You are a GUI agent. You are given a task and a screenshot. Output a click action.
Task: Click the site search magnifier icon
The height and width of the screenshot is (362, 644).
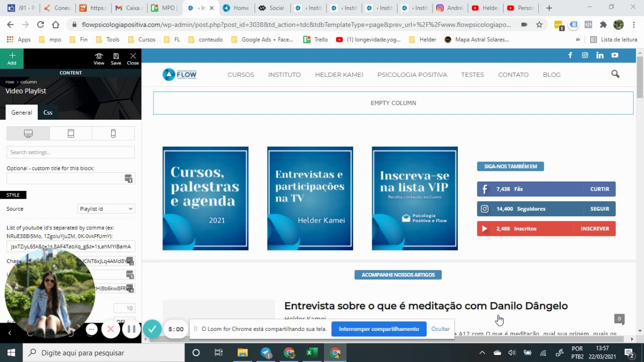click(x=615, y=74)
